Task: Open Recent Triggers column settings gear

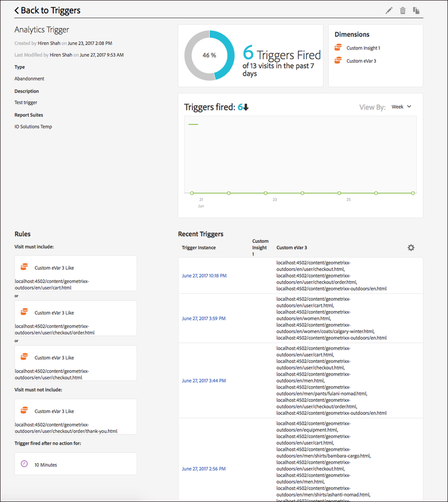Action: [411, 248]
